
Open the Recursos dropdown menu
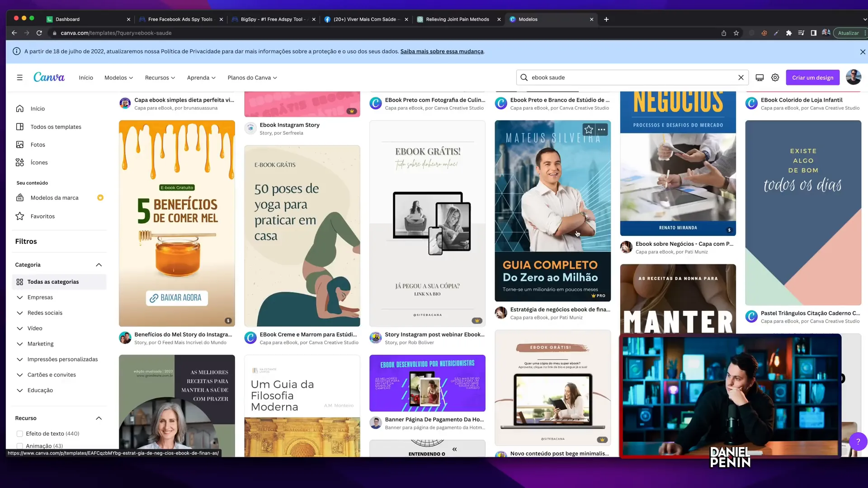pos(160,78)
